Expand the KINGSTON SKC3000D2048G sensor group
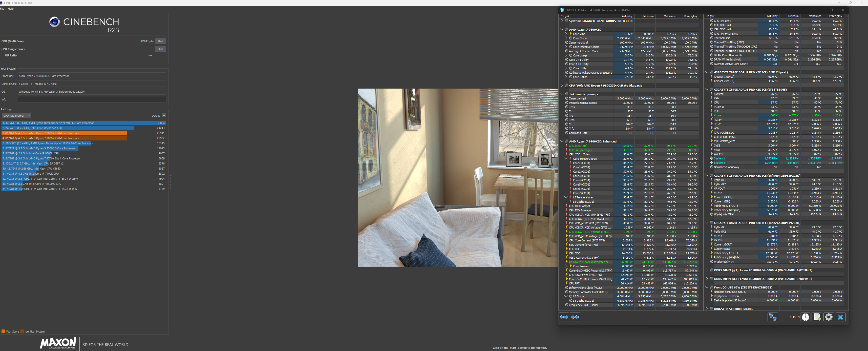 (x=707, y=308)
